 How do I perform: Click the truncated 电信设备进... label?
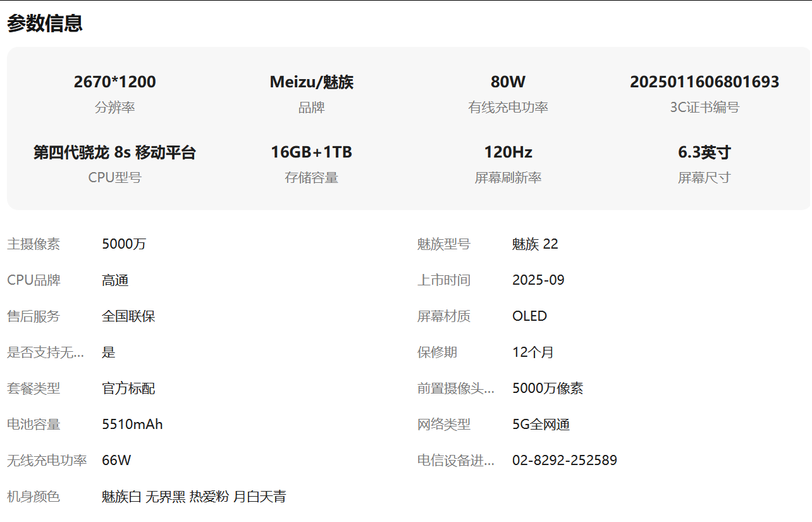(x=456, y=461)
